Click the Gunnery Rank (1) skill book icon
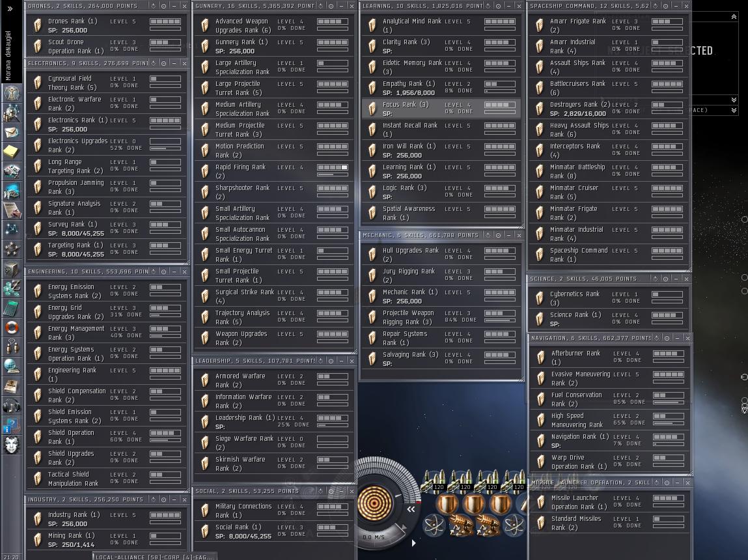This screenshot has height=560, width=748. point(204,46)
